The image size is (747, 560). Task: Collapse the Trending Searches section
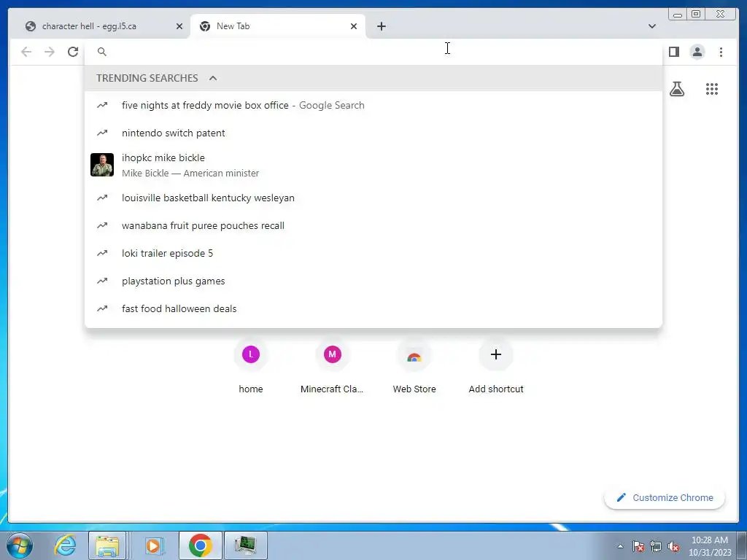point(213,78)
